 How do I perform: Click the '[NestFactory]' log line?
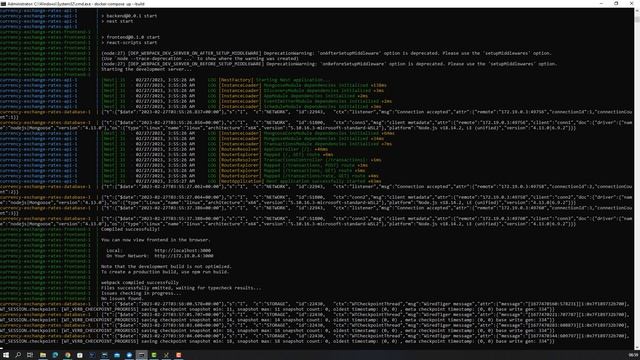(214, 80)
